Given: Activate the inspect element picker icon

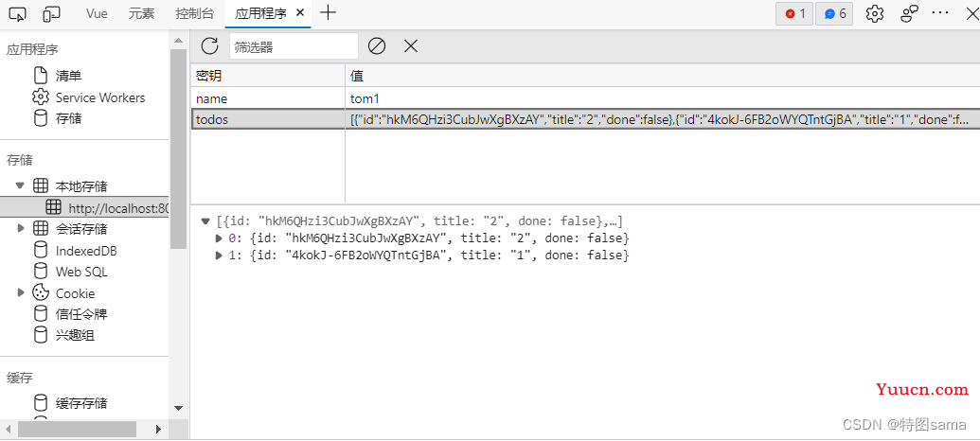Looking at the screenshot, I should [x=19, y=14].
